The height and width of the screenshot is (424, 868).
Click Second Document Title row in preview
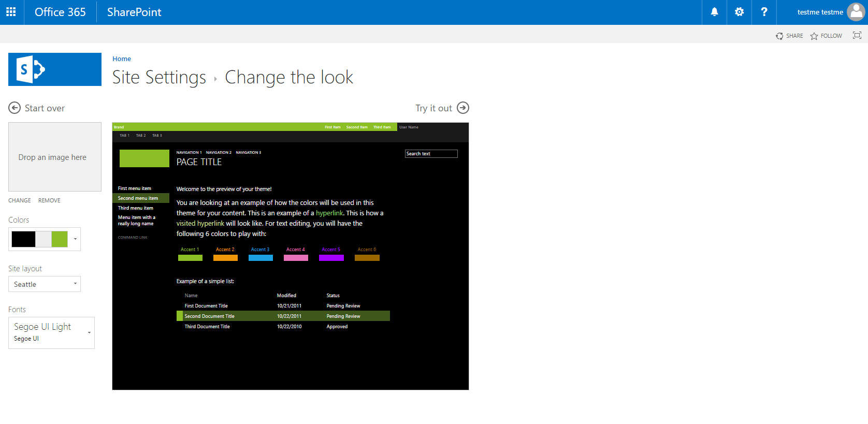[283, 316]
